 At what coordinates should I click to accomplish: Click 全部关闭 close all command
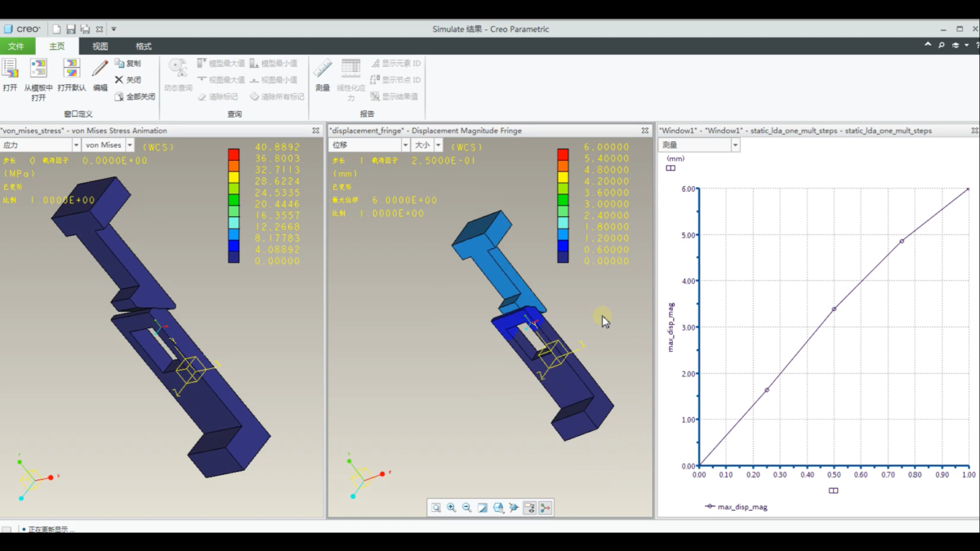[134, 96]
